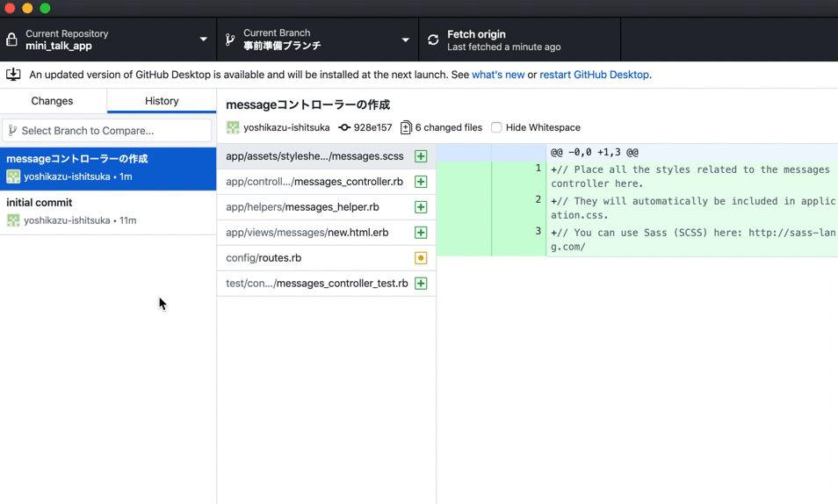This screenshot has height=504, width=838.
Task: Select the config/routes.rb file
Action: (326, 257)
